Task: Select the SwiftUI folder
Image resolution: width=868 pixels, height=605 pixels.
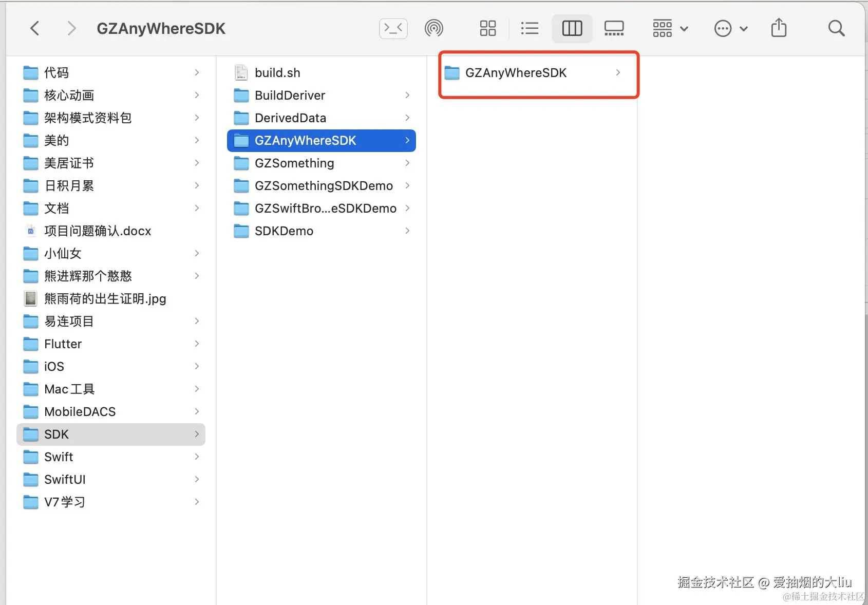Action: coord(111,480)
